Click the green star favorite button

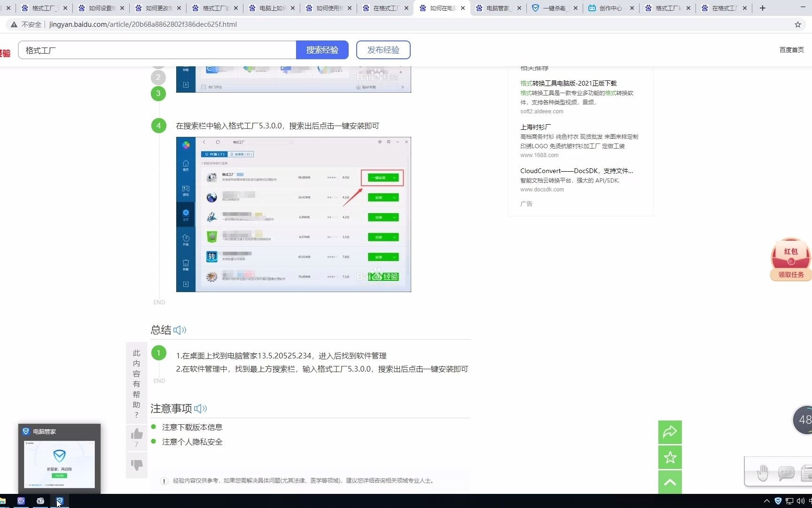tap(670, 457)
